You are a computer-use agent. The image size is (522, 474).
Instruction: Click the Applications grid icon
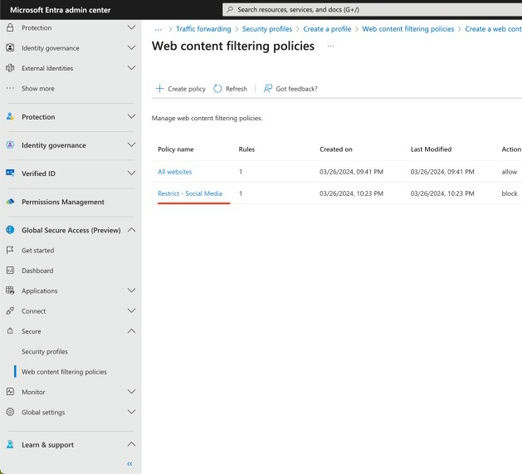[x=10, y=290]
